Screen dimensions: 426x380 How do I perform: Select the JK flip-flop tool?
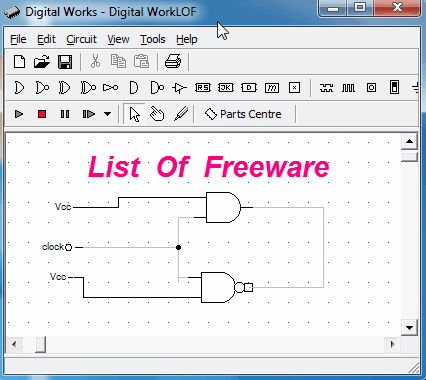226,88
